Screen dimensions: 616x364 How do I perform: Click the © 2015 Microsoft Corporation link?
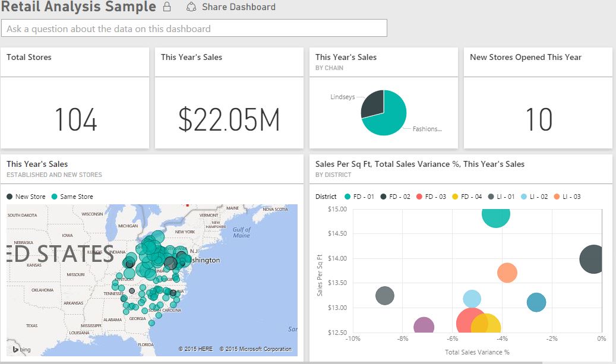(x=257, y=349)
